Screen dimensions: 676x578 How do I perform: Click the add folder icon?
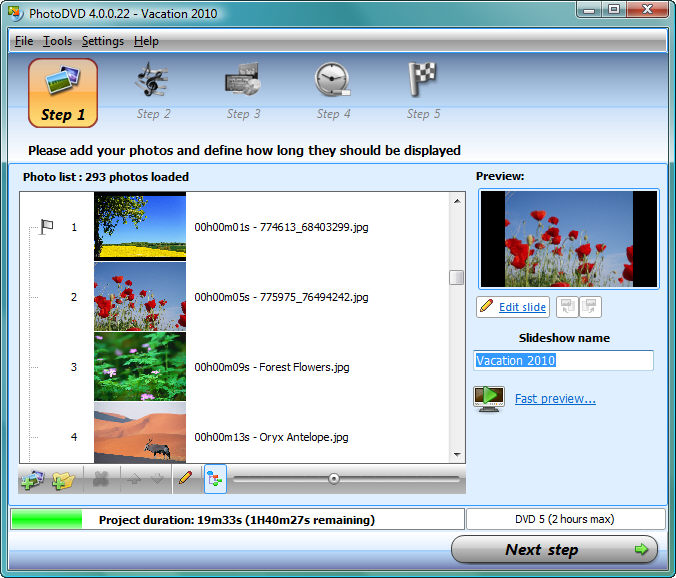pos(64,480)
